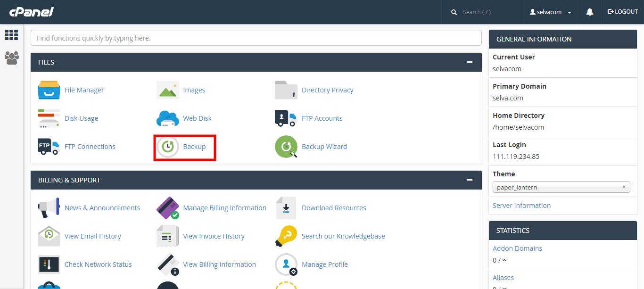Open the Download Resources icon
Image resolution: width=644 pixels, height=289 pixels.
pos(286,208)
